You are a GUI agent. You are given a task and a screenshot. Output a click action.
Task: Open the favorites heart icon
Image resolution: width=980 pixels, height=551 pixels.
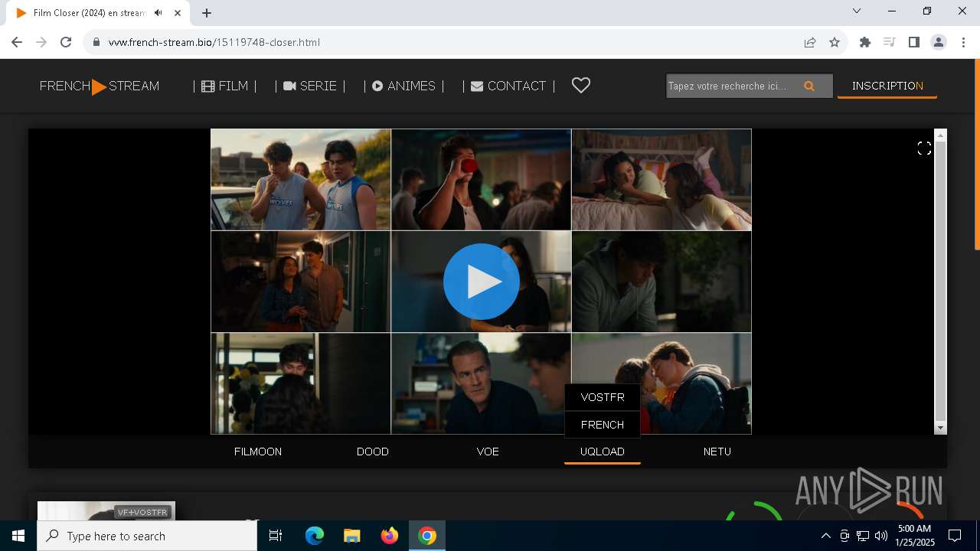point(581,86)
